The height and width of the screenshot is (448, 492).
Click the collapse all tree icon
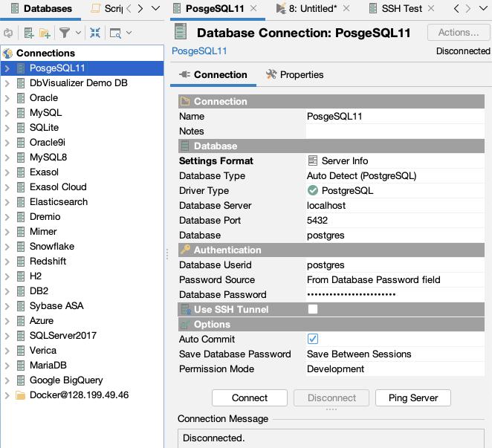(95, 33)
